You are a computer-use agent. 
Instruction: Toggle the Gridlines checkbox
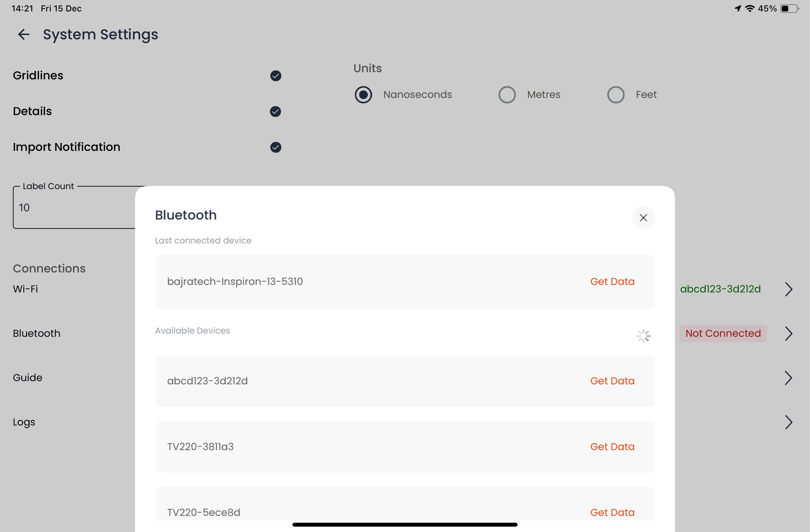click(276, 76)
